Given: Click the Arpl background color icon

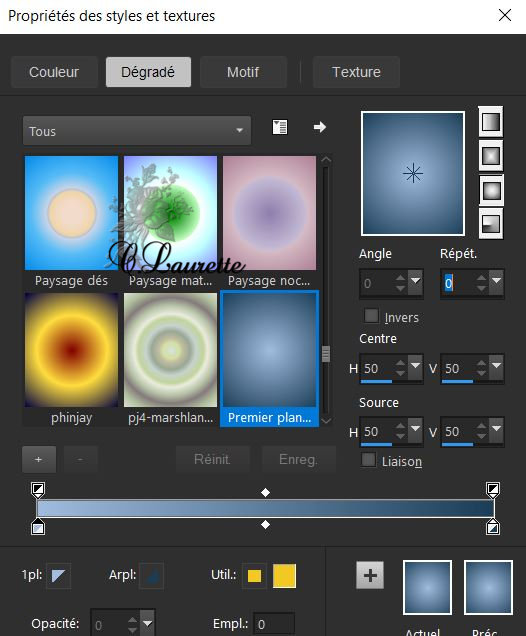Looking at the screenshot, I should click(151, 575).
